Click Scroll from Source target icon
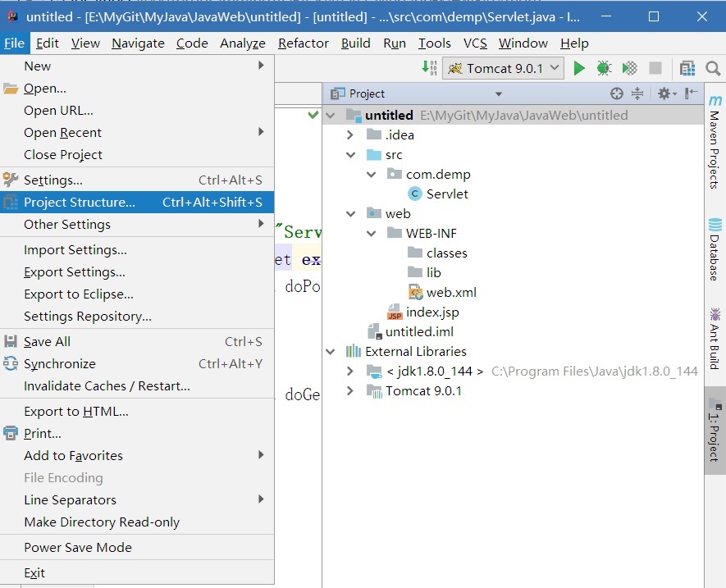 (x=617, y=93)
